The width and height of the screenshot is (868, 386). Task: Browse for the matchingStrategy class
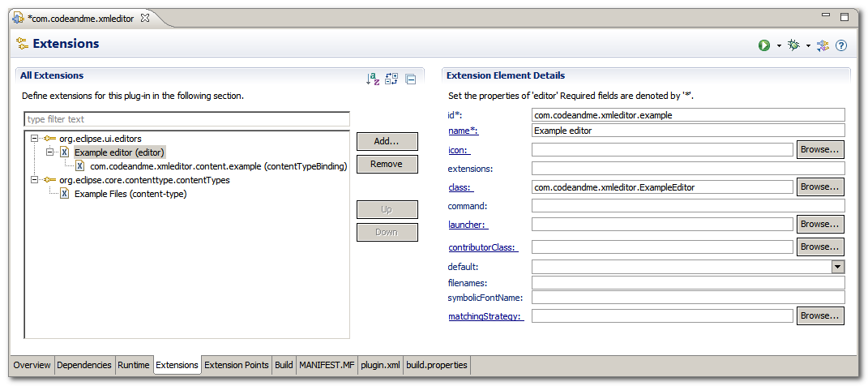point(820,315)
